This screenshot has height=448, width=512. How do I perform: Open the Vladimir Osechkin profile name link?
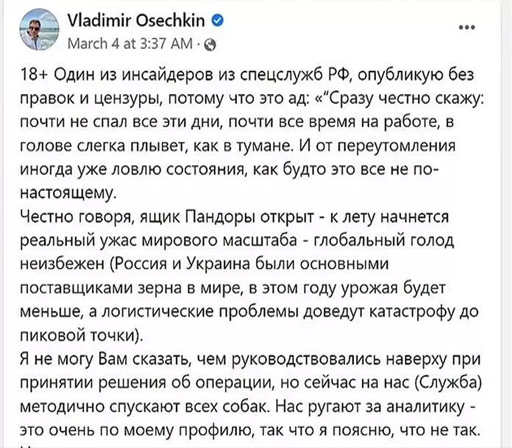click(x=136, y=20)
